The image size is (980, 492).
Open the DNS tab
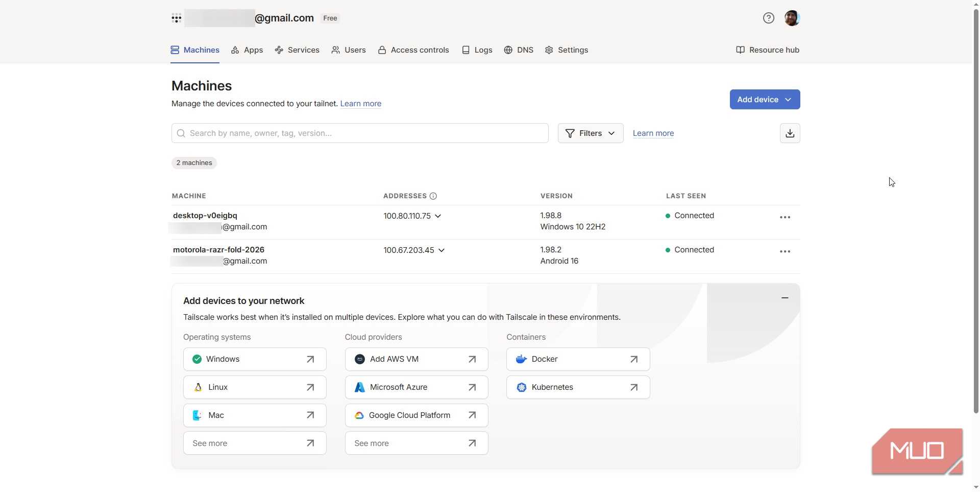point(519,50)
